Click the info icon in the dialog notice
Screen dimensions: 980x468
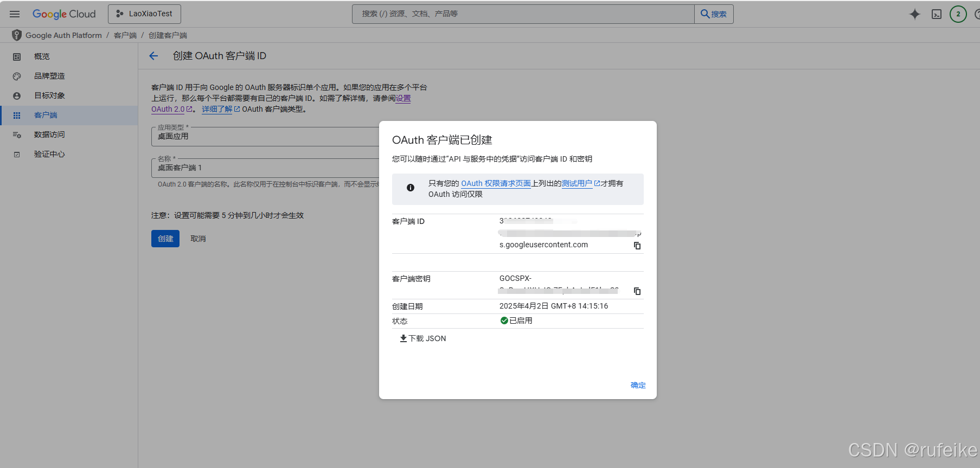click(x=411, y=188)
